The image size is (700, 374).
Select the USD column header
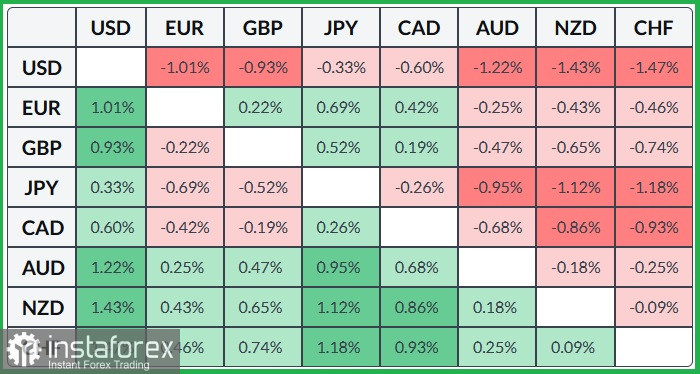click(111, 28)
